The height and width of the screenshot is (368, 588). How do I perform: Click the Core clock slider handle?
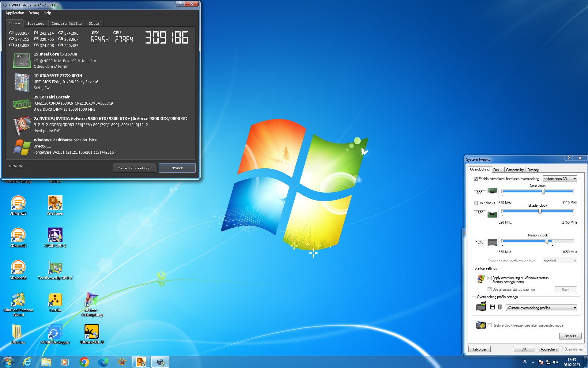pos(543,192)
